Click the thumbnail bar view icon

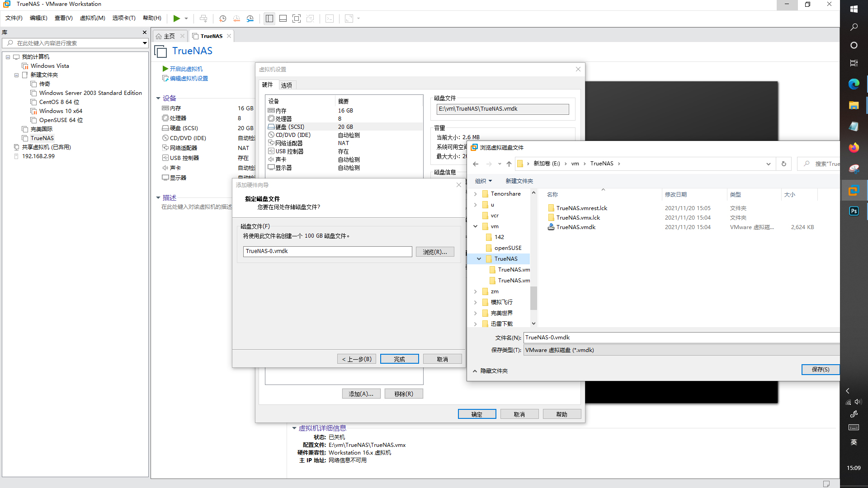coord(283,19)
